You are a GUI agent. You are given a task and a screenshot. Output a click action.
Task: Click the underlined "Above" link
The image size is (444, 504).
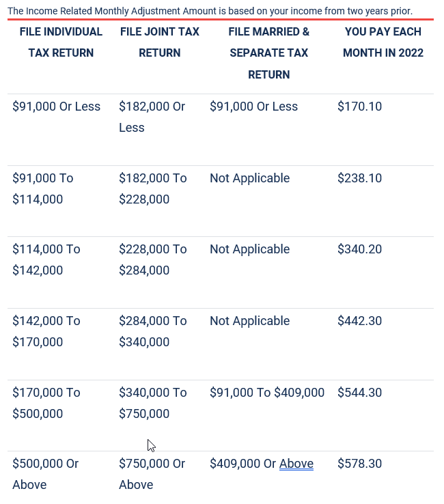pos(296,464)
